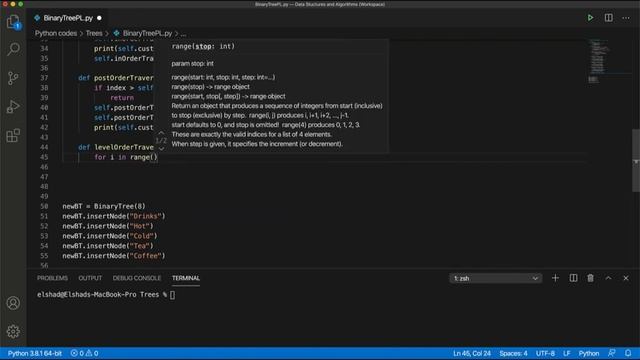Show next signature in parameter hint
Screen dimensions: 640x360
[x=161, y=149]
